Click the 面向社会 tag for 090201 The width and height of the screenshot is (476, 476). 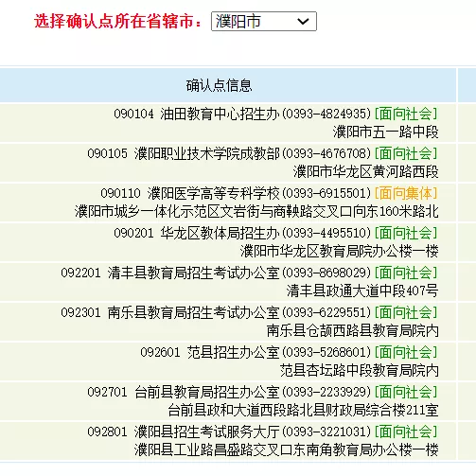point(406,233)
